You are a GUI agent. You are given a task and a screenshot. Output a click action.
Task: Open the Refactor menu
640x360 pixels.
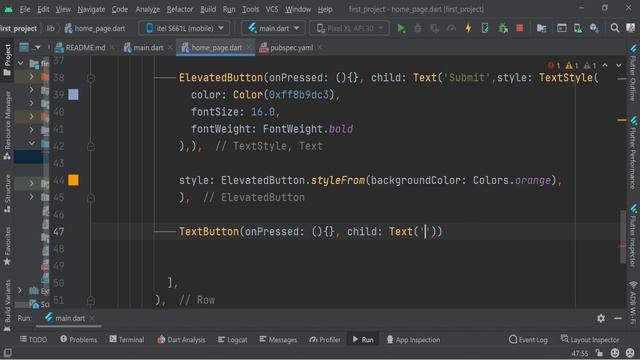(180, 9)
